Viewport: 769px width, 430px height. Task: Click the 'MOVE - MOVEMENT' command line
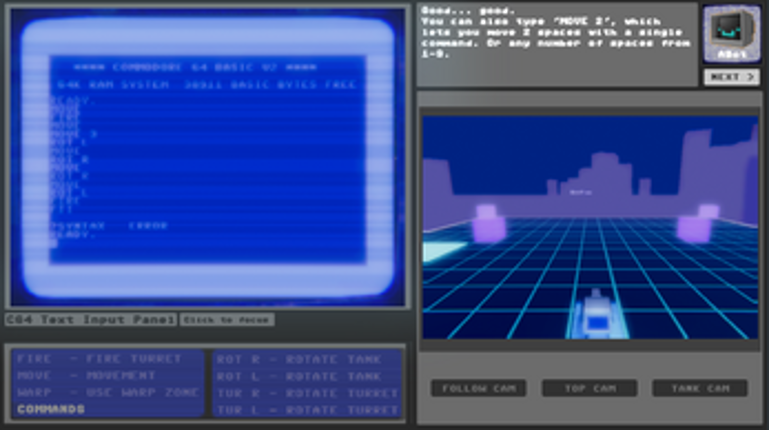(86, 376)
